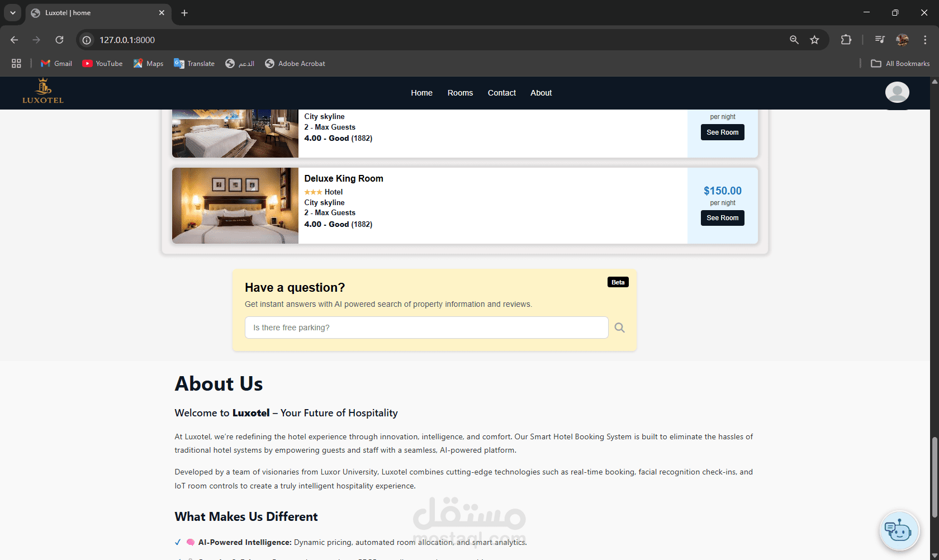Open the Arabic-labeled globe bookmark

pos(240,64)
